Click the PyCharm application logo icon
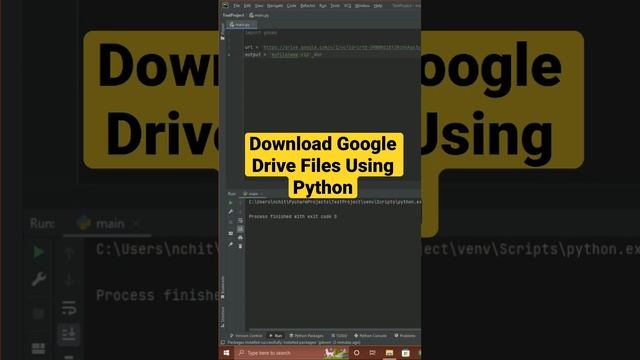 (x=226, y=6)
